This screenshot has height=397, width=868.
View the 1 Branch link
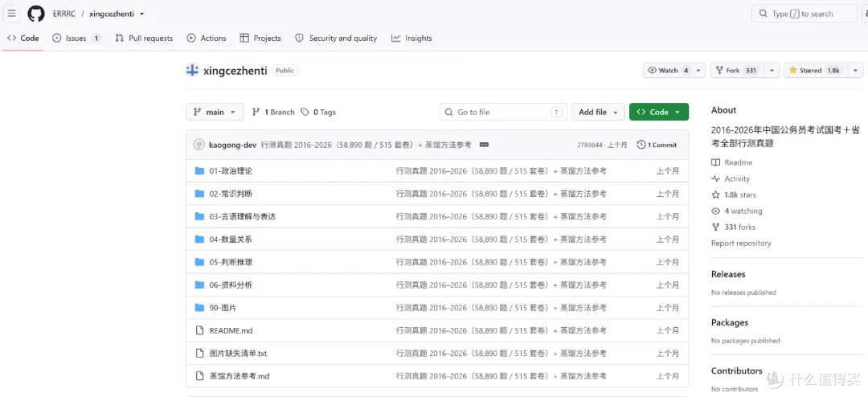tap(273, 112)
